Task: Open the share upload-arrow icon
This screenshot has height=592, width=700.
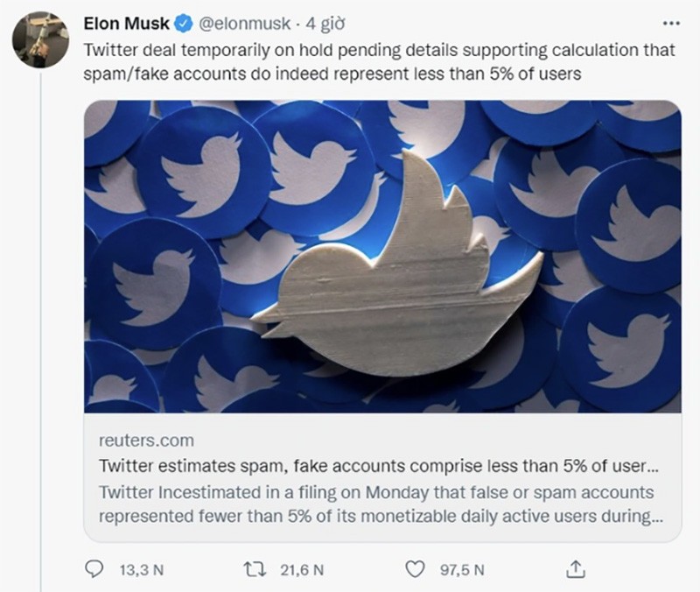Action: (576, 568)
